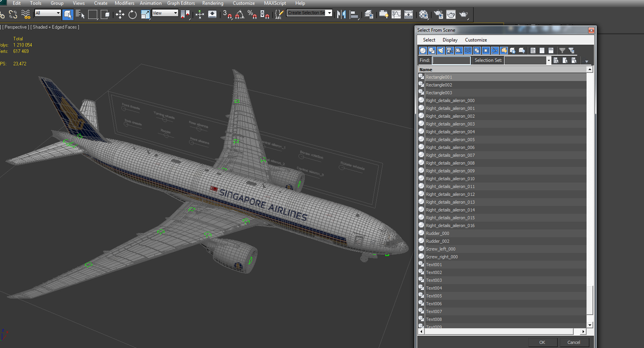Open reference coordinate system View dropdown
The width and height of the screenshot is (644, 348).
[165, 13]
